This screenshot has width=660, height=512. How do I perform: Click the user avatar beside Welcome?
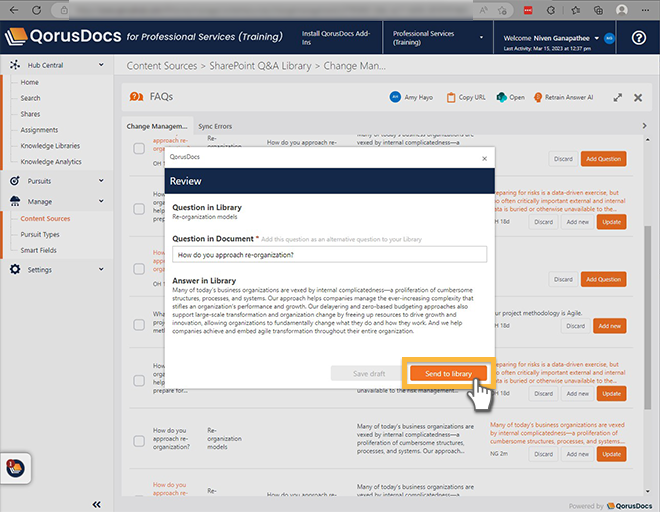click(x=609, y=38)
